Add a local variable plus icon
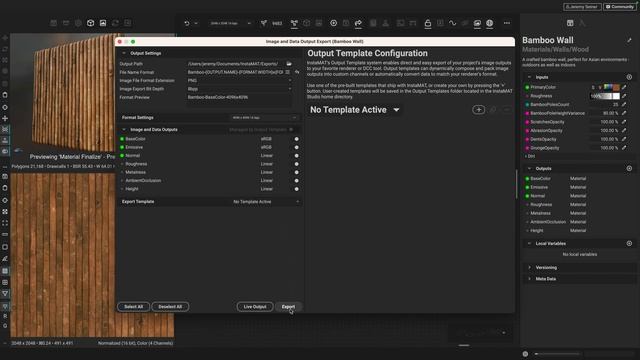The width and height of the screenshot is (640, 360). (x=629, y=243)
